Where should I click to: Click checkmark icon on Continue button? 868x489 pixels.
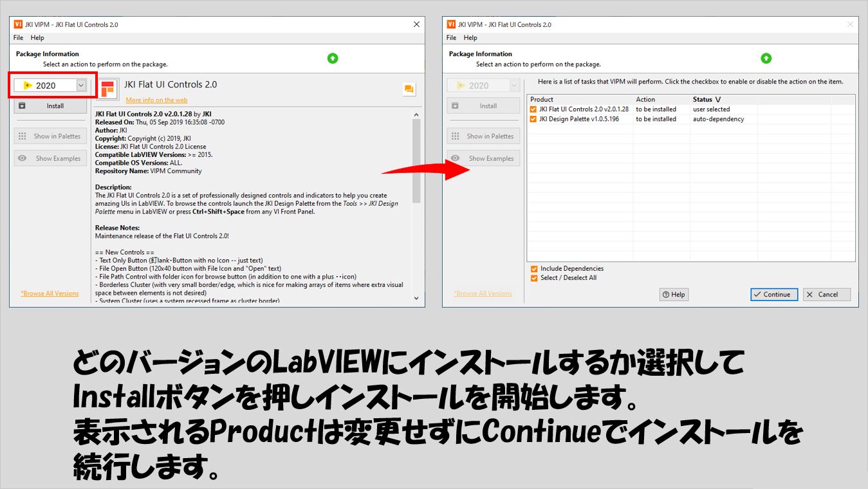coord(757,295)
